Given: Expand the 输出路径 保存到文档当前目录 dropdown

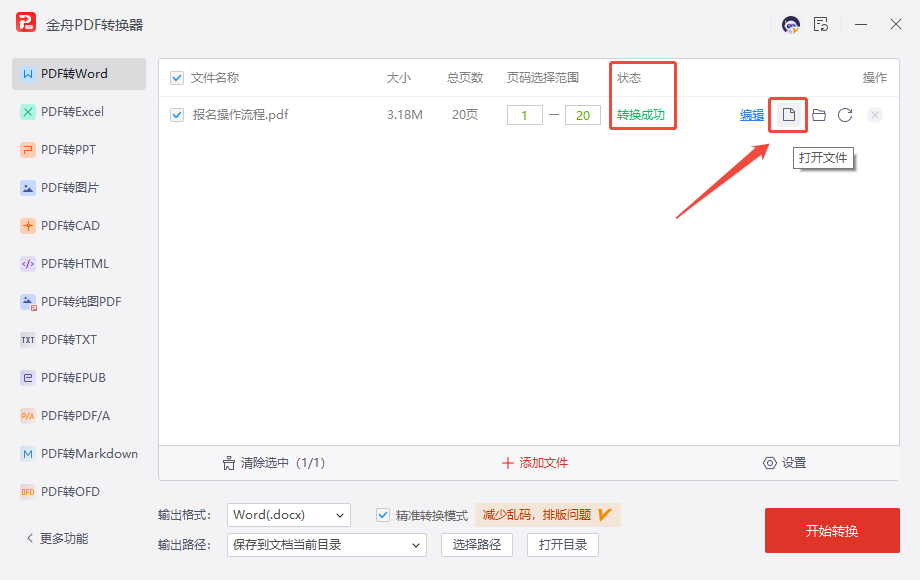Looking at the screenshot, I should [x=327, y=545].
